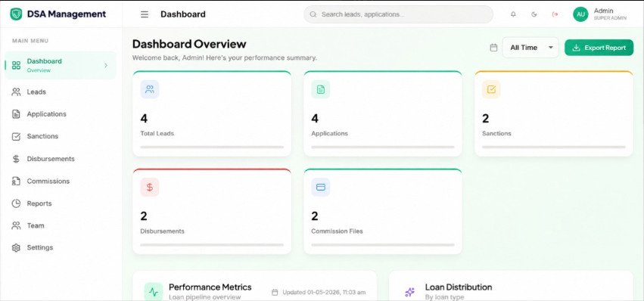This screenshot has height=301, width=644.
Task: Click the Welcome back, Admin text
Action: (225, 58)
